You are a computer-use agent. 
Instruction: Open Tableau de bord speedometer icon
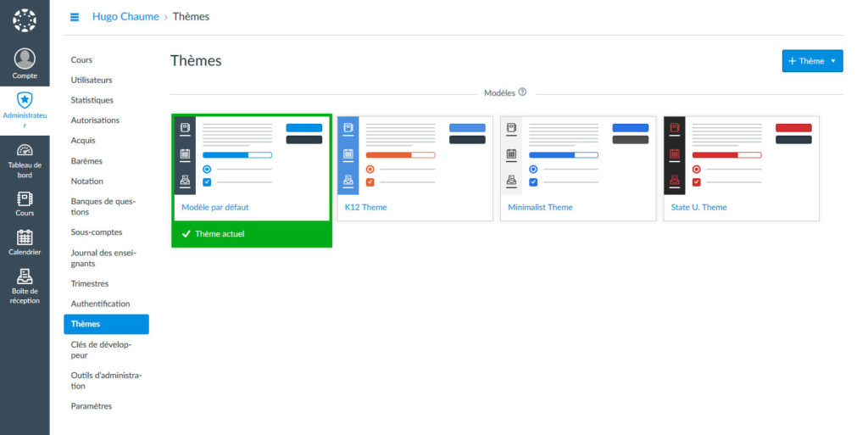coord(25,150)
